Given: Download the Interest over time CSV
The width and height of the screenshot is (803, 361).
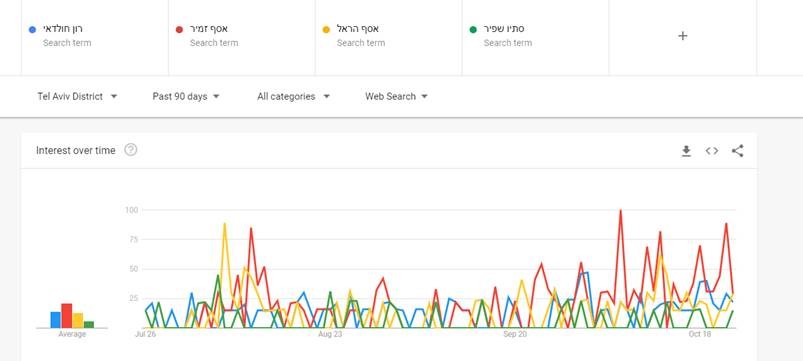Looking at the screenshot, I should [686, 151].
